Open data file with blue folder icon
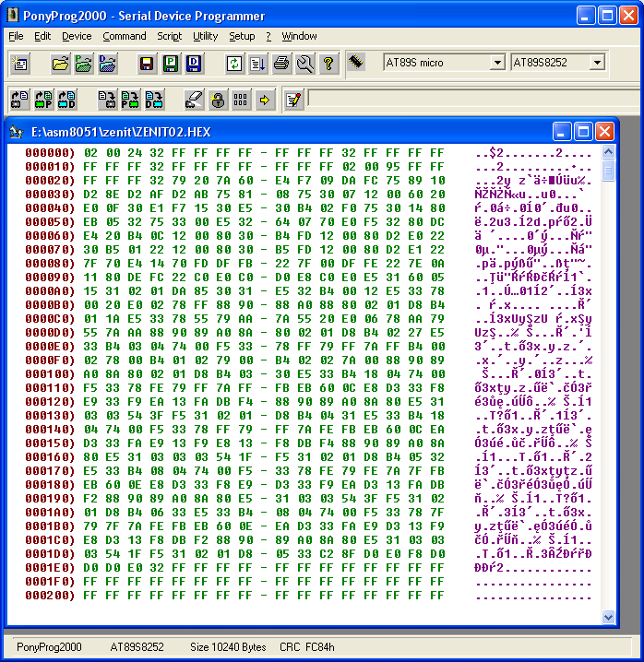The width and height of the screenshot is (644, 662). tap(107, 64)
